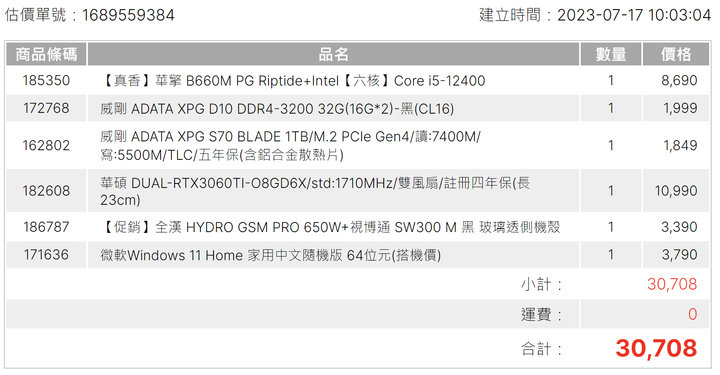The height and width of the screenshot is (375, 720).
Task: Open the ASRock B660M PG Riptide item
Action: tap(292, 81)
